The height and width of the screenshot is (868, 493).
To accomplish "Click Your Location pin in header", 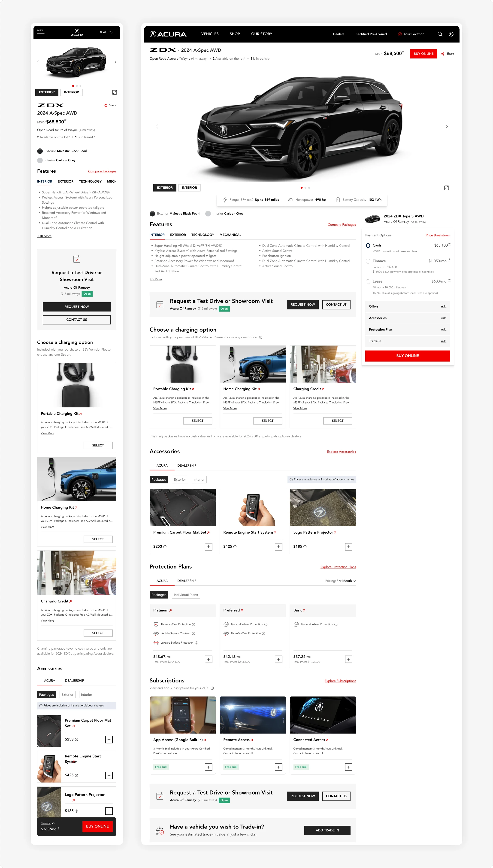I will coord(400,34).
